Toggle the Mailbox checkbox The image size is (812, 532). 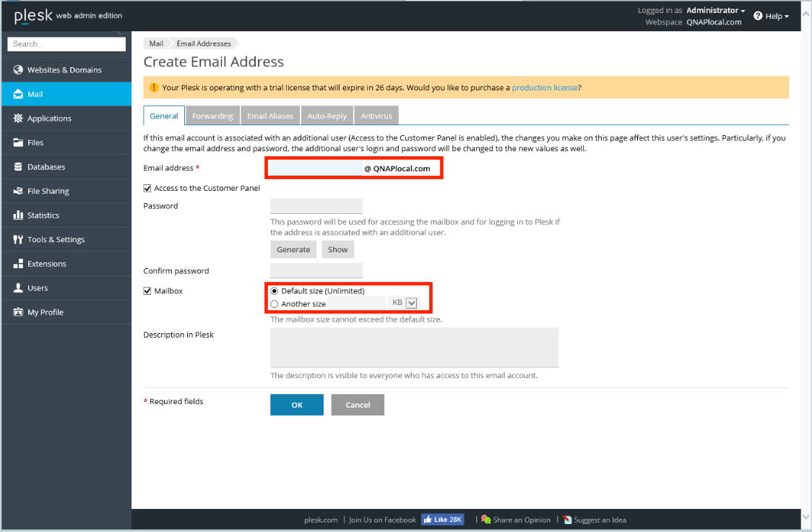[147, 291]
